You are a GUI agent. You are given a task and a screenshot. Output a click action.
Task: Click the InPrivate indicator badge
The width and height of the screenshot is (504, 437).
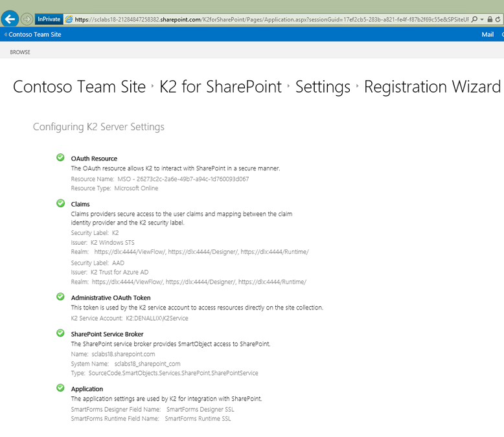point(49,19)
